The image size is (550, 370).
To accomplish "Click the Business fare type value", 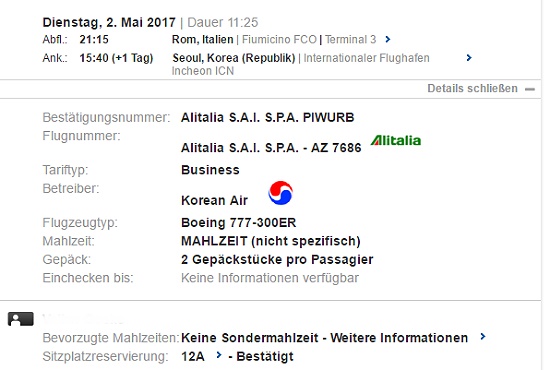I will click(x=210, y=170).
